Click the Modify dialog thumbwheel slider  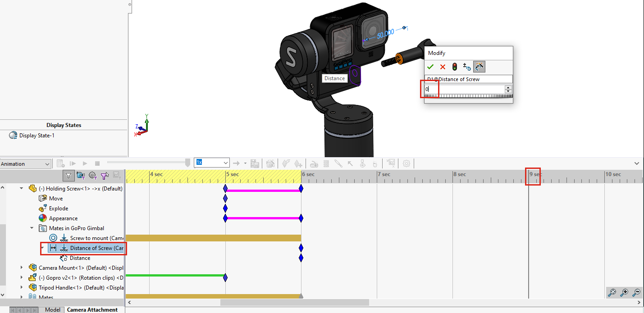(469, 96)
